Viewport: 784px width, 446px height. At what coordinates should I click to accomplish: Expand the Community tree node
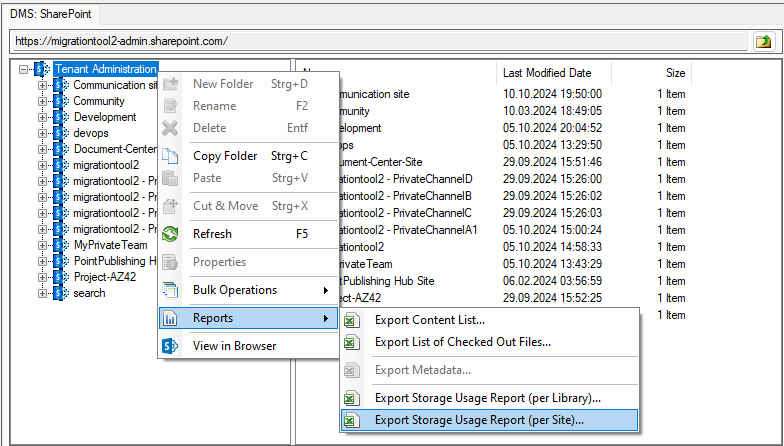(42, 102)
